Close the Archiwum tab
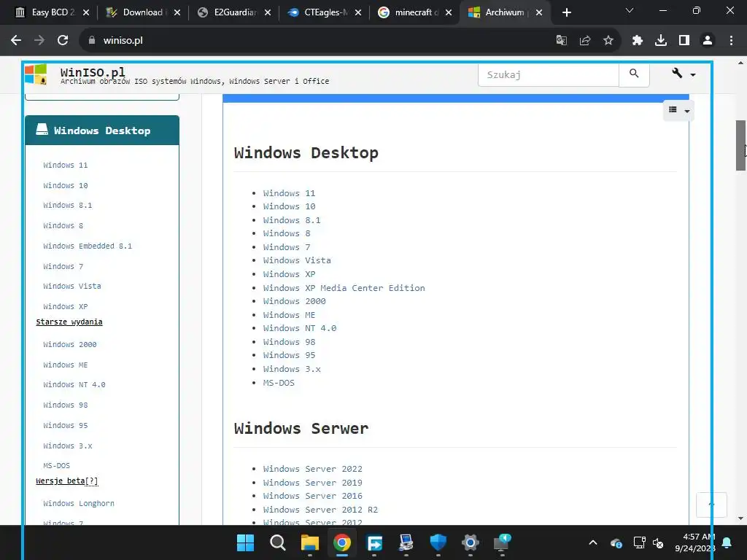Viewport: 747px width, 560px height. pos(539,12)
